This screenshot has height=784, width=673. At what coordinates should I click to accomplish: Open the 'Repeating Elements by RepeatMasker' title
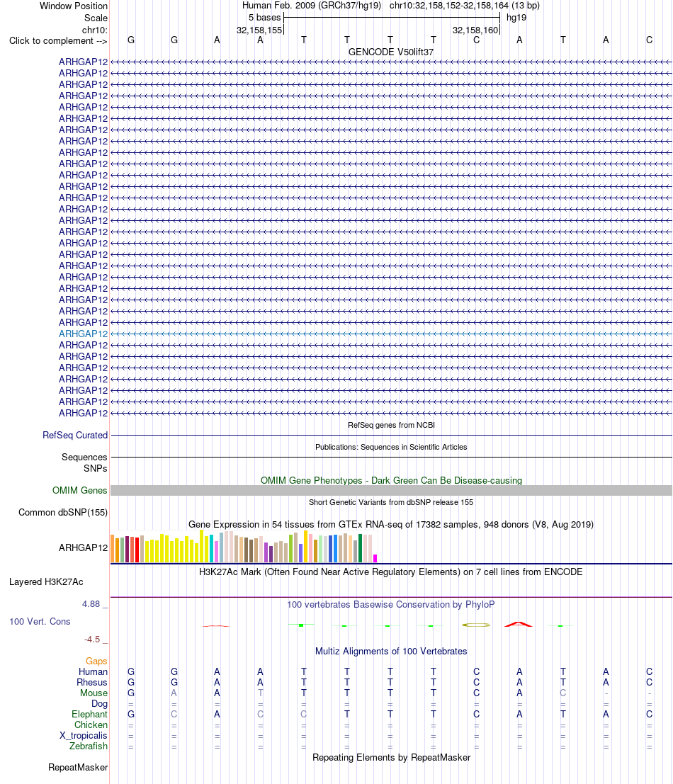tap(391, 758)
